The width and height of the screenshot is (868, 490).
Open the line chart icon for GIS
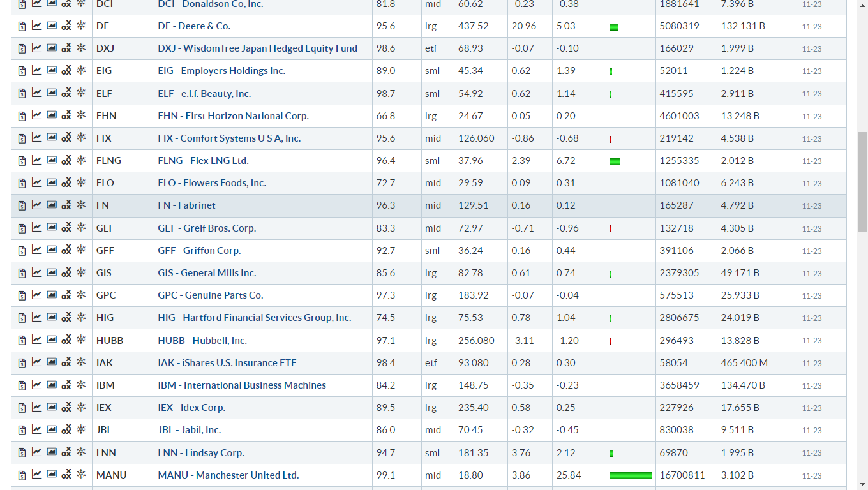(x=36, y=272)
